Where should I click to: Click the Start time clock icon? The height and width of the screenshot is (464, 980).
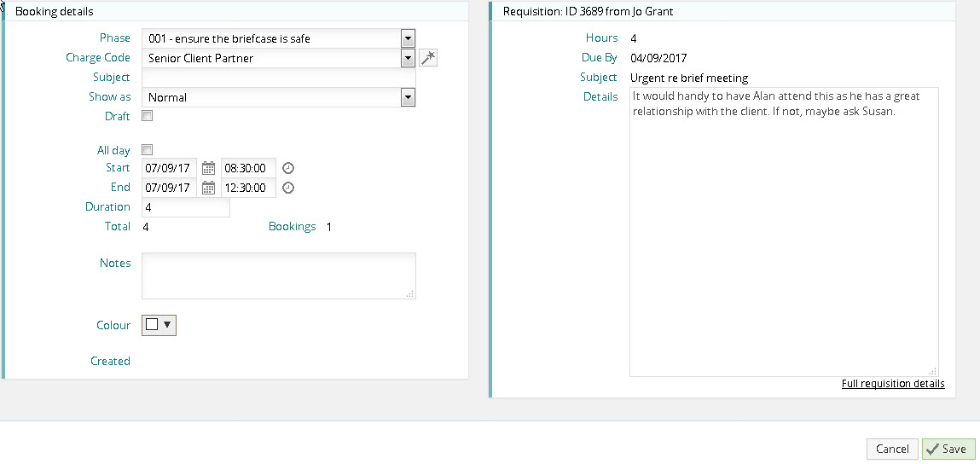tap(288, 168)
